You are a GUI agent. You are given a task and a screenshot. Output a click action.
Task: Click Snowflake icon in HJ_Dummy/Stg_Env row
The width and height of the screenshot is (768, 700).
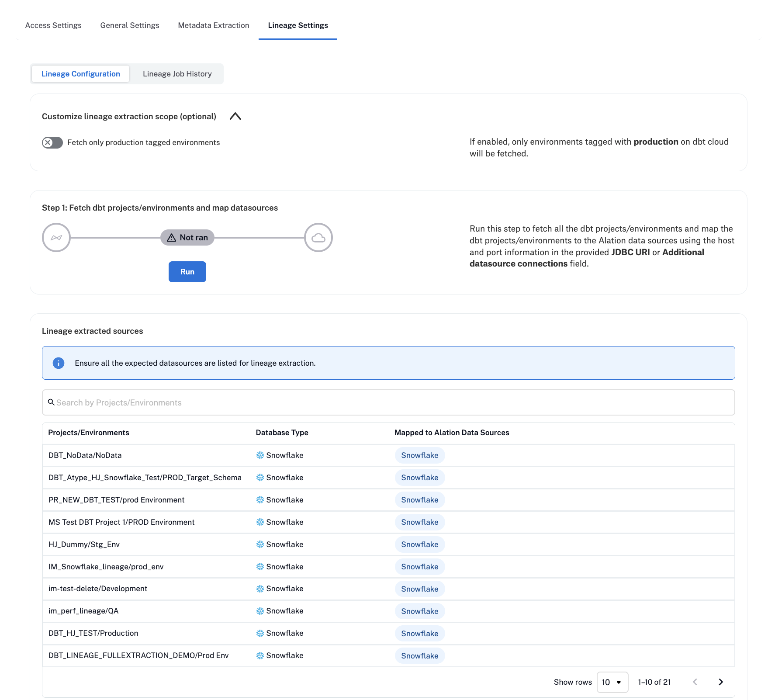pos(260,544)
